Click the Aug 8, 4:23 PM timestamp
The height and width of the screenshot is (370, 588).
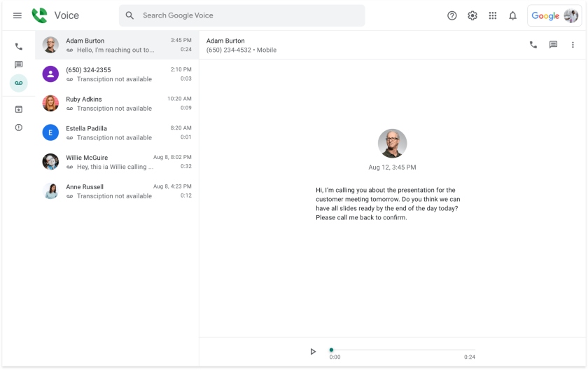[172, 186]
